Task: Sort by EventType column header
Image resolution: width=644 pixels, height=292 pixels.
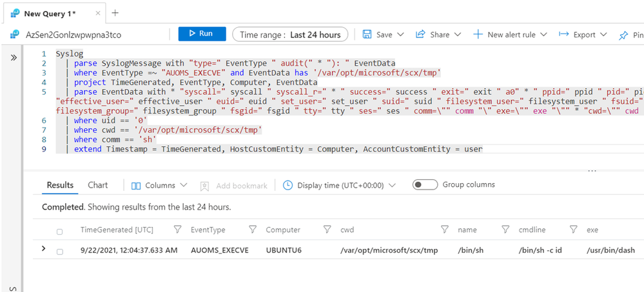Action: [x=208, y=230]
